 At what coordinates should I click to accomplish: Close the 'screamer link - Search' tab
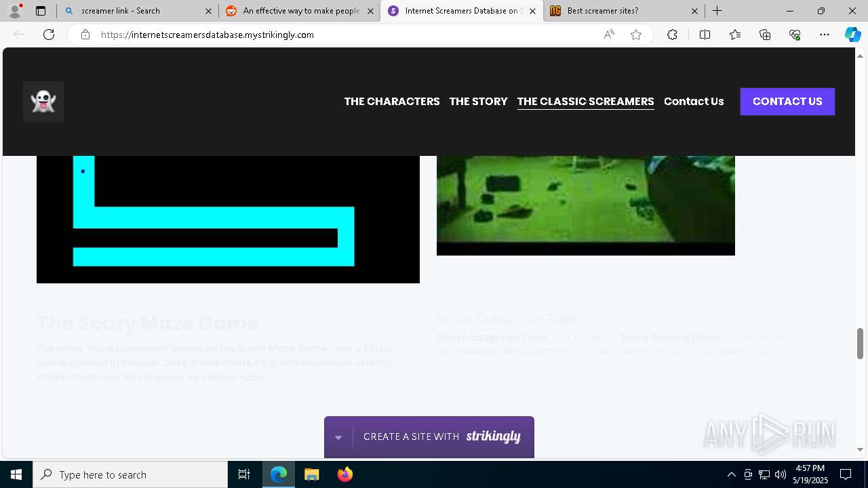(208, 11)
